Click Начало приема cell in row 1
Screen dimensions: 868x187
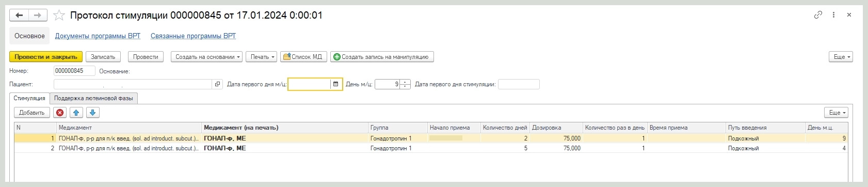[x=454, y=138]
